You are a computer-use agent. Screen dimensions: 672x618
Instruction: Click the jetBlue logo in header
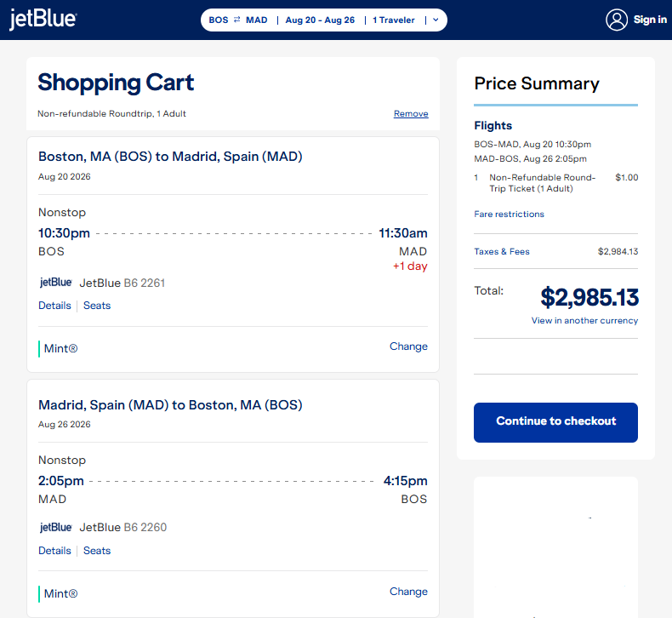[43, 20]
